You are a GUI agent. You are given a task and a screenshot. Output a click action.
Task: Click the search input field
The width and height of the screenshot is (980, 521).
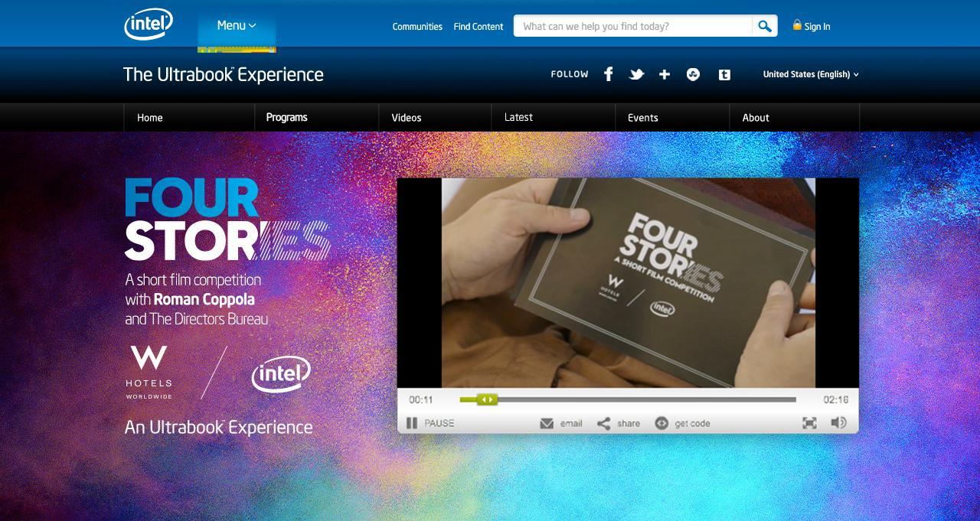click(x=632, y=26)
